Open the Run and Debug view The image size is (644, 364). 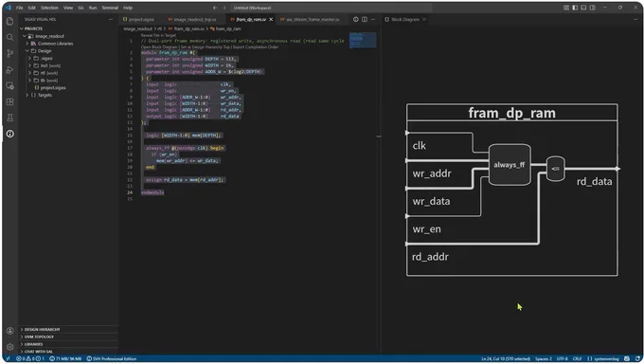(x=9, y=69)
